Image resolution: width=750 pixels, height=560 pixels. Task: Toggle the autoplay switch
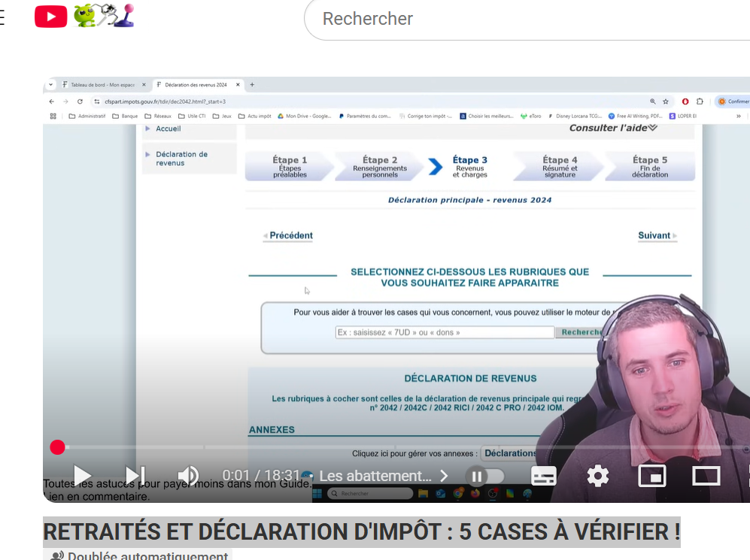coord(484,476)
